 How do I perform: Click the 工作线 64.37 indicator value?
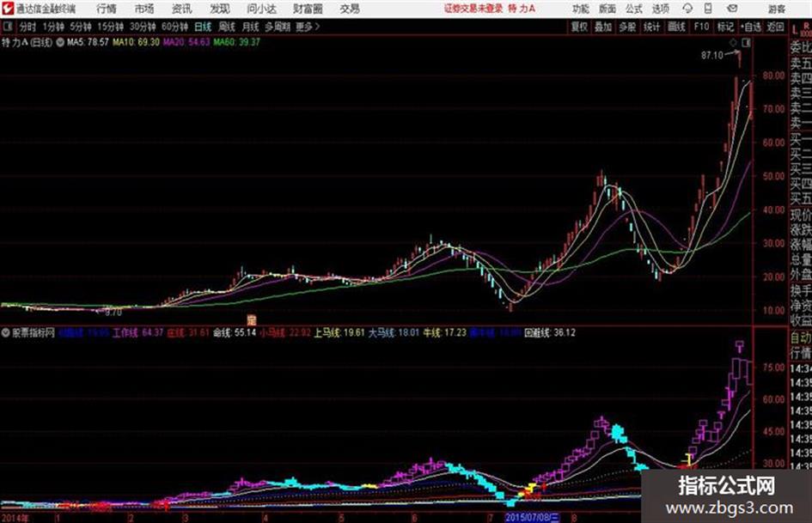(x=137, y=333)
